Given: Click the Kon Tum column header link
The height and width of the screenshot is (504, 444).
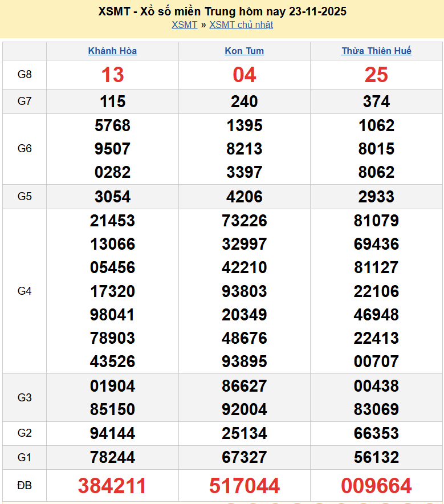Looking at the screenshot, I should click(x=244, y=51).
